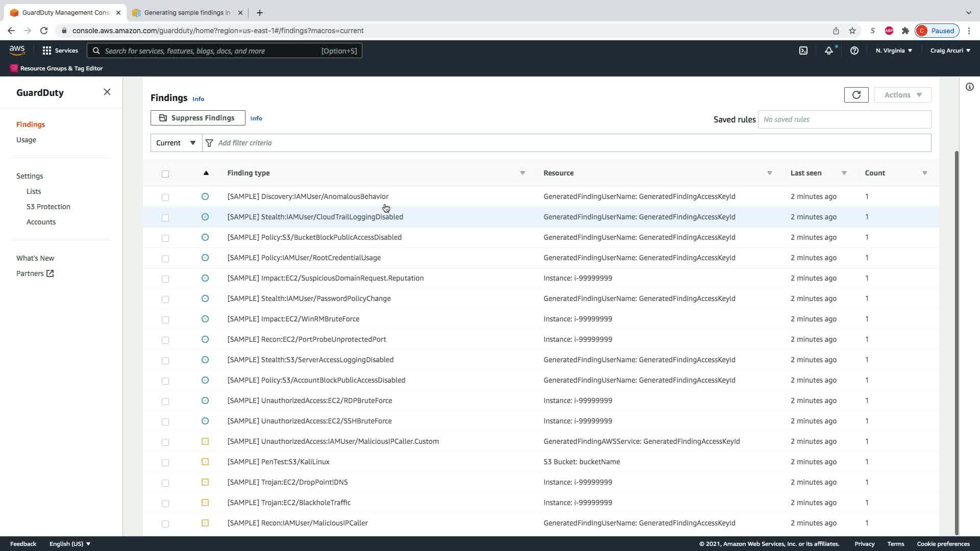The image size is (980, 551).
Task: Check the PenTest:S3/KaliLinux finding checkbox
Action: pyautogui.click(x=165, y=462)
